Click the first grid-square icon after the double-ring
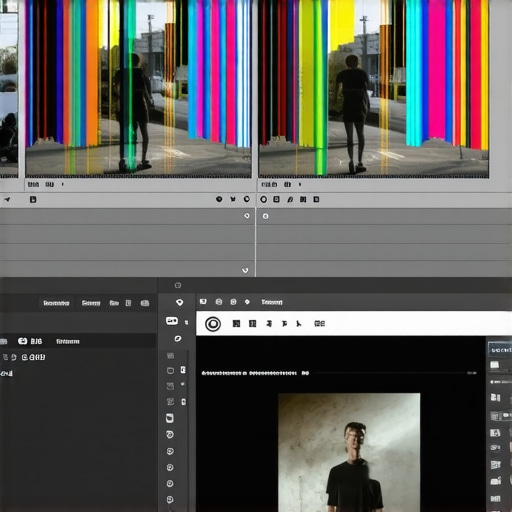Screen dimensions: 512x512 [x=236, y=324]
